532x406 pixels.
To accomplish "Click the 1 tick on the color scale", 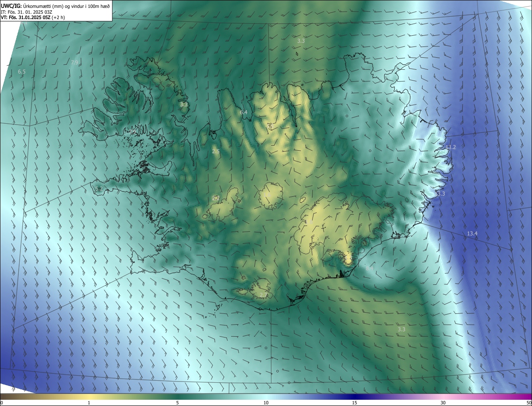I will pos(89,403).
